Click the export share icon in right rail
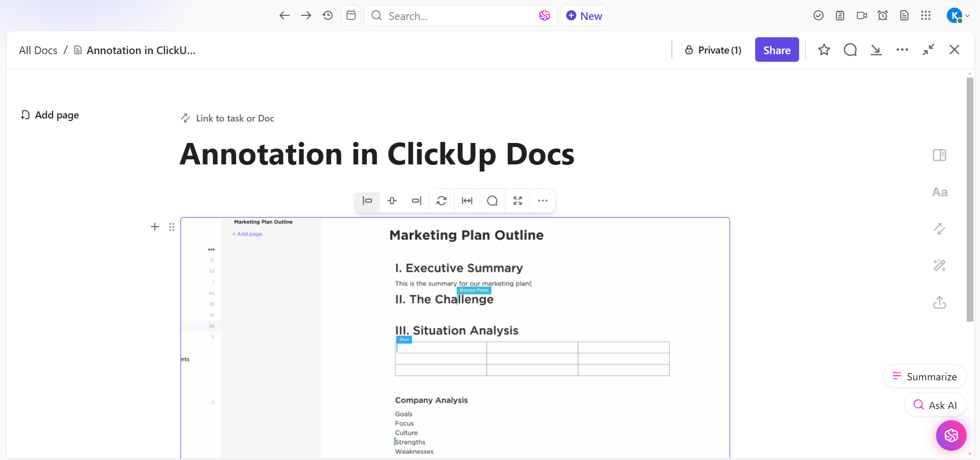Viewport: 980px width, 460px height. (x=939, y=302)
